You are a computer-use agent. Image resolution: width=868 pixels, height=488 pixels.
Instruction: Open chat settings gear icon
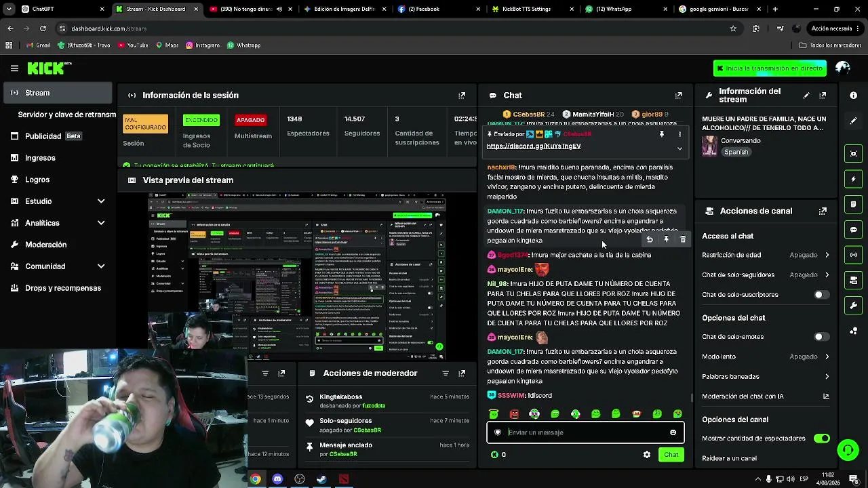point(647,455)
